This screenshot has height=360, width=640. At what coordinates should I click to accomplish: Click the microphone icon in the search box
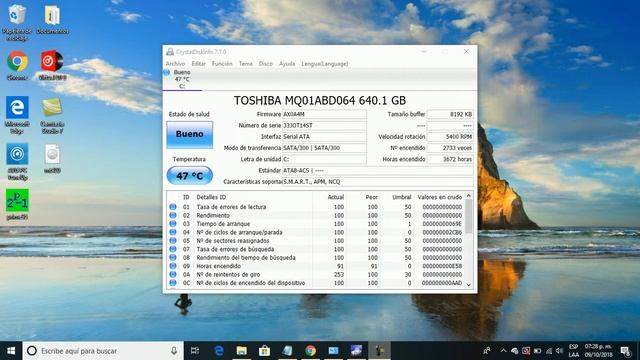point(174,351)
